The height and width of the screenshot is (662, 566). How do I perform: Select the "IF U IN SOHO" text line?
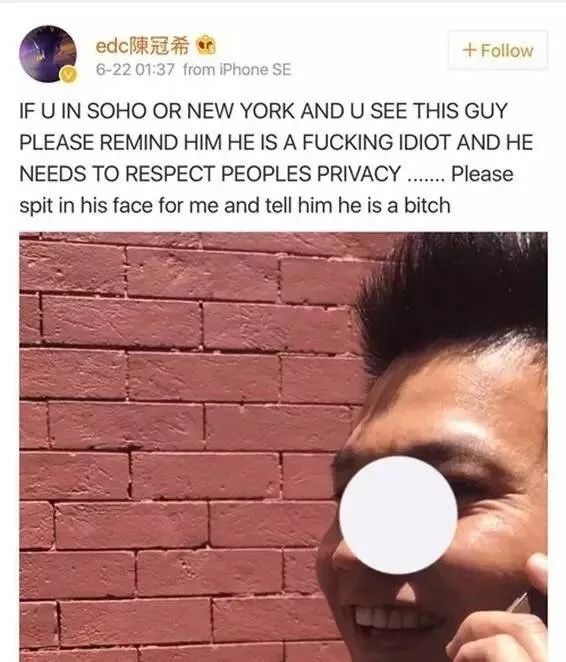[x=263, y=111]
